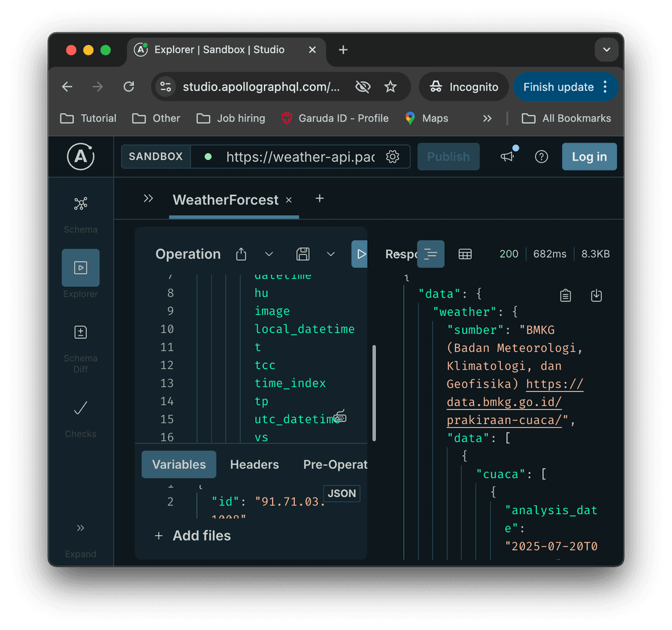
Task: Run the query with the play button
Action: point(362,254)
